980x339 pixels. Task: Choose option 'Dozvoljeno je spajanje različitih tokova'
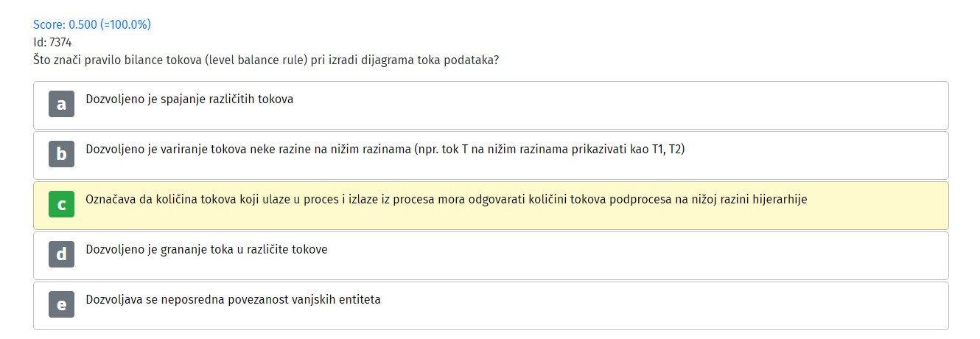point(189,99)
